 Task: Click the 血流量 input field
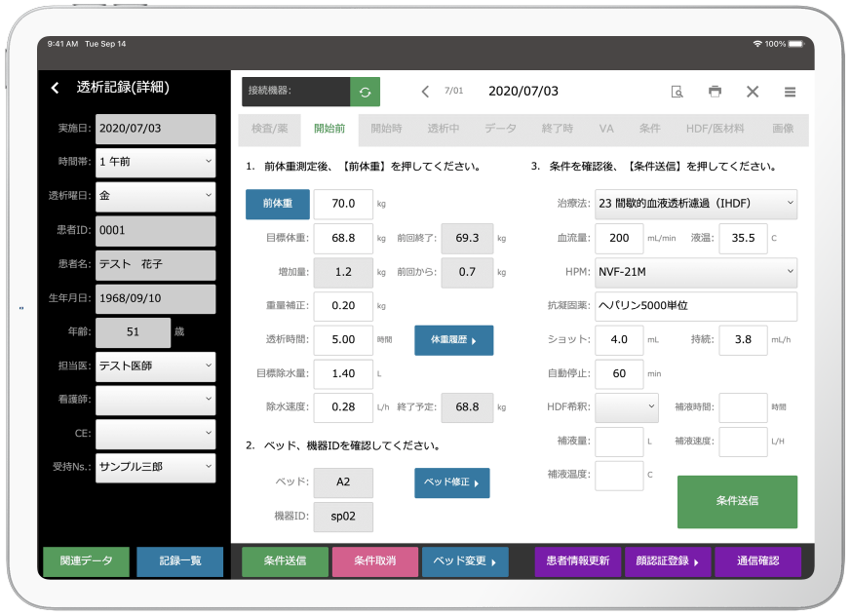(619, 239)
